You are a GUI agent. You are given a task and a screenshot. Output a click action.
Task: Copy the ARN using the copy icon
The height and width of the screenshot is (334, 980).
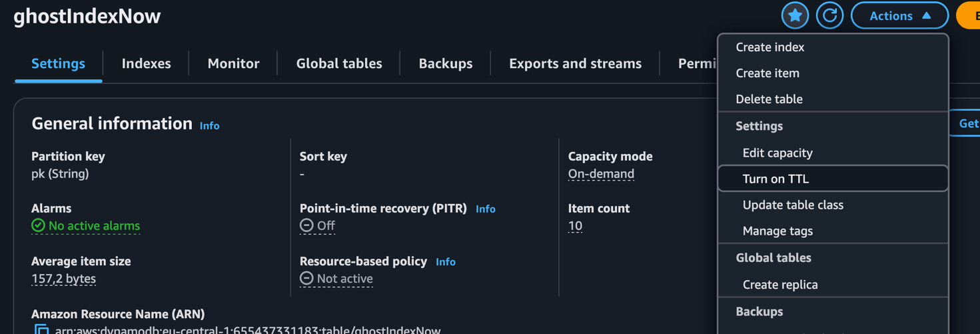click(41, 329)
